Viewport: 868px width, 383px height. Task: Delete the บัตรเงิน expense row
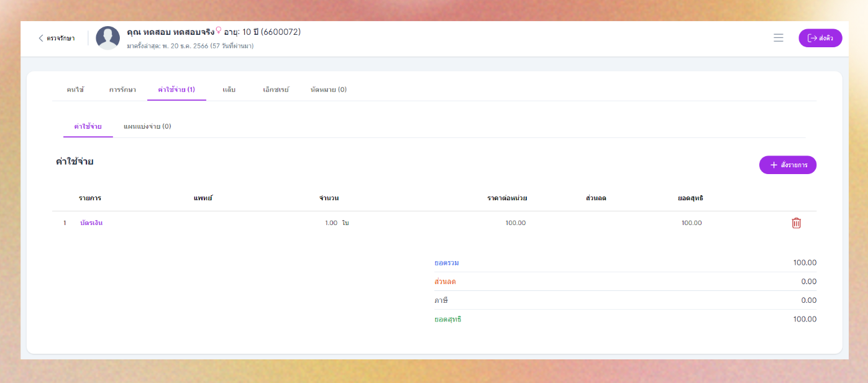click(x=796, y=223)
